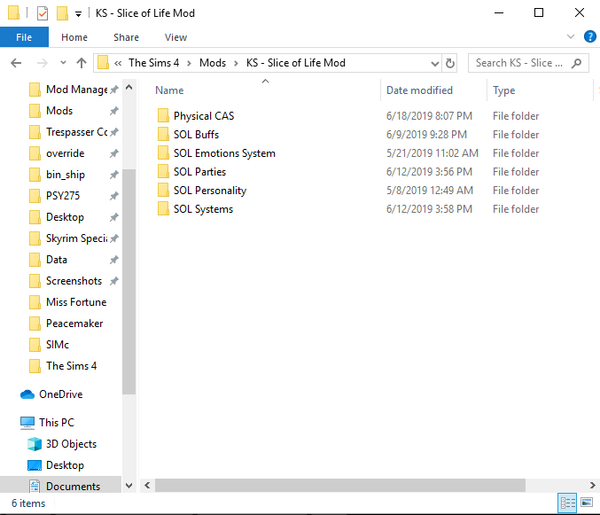The height and width of the screenshot is (515, 600).
Task: Click the New folder quick access icon
Action: [62, 13]
